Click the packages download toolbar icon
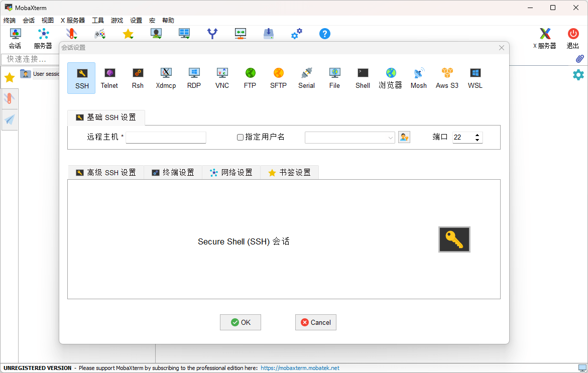588x373 pixels. click(x=269, y=34)
